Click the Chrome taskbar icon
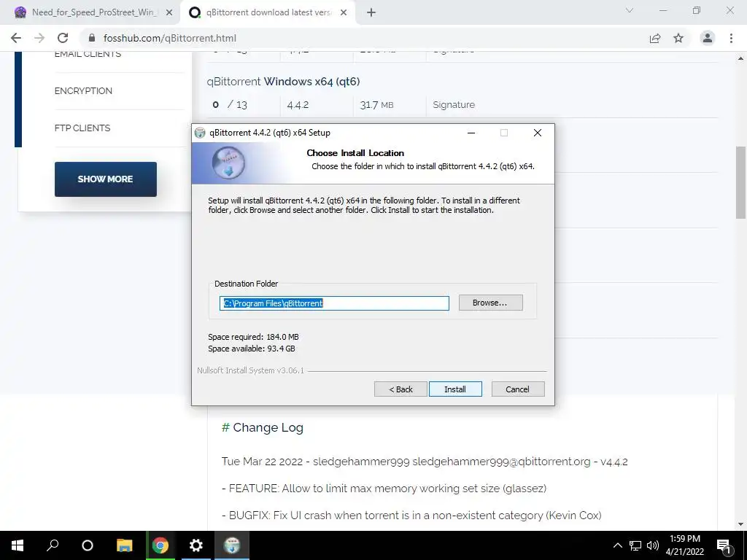The image size is (747, 560). [x=160, y=545]
